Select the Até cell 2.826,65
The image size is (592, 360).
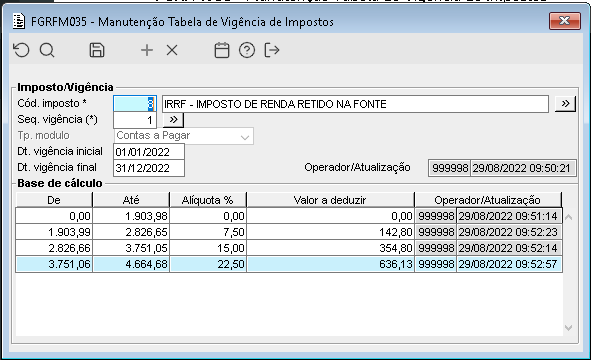[x=131, y=232]
